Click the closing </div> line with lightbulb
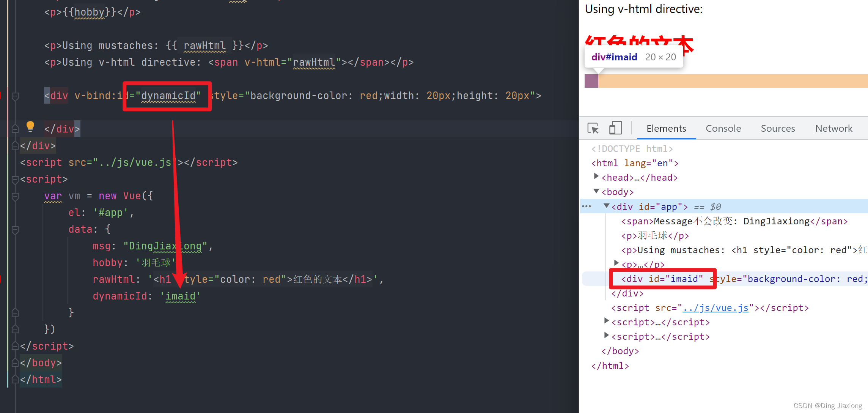The height and width of the screenshot is (413, 868). click(x=62, y=129)
